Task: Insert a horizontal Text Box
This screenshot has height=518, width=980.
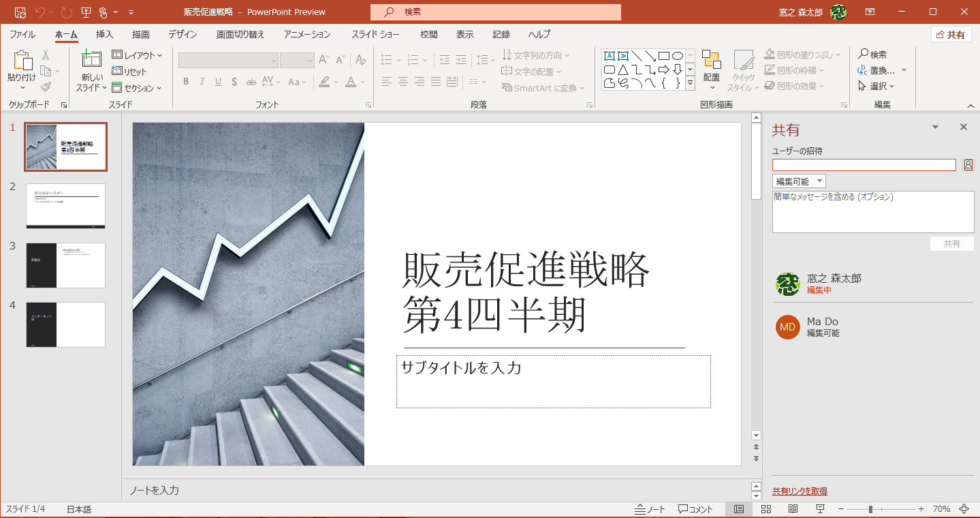Action: 610,56
